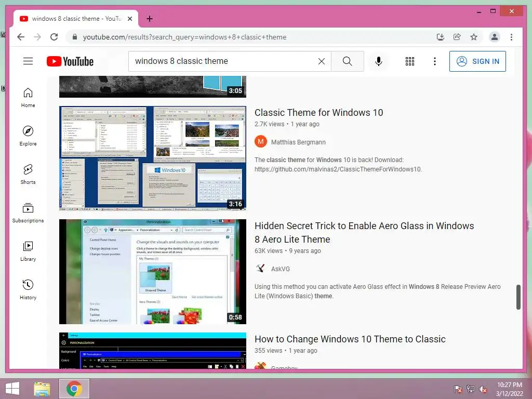Image resolution: width=532 pixels, height=399 pixels.
Task: Open How to Change Windows 10 Theme title
Action: (350, 339)
